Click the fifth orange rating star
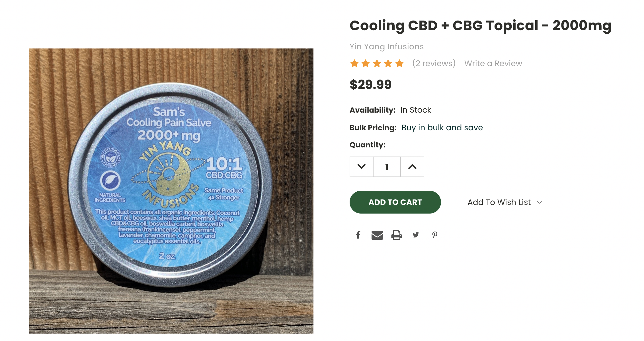The image size is (644, 341). coord(399,63)
